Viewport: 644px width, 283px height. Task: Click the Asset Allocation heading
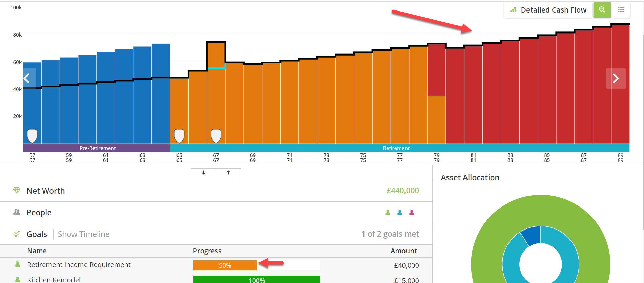(470, 178)
